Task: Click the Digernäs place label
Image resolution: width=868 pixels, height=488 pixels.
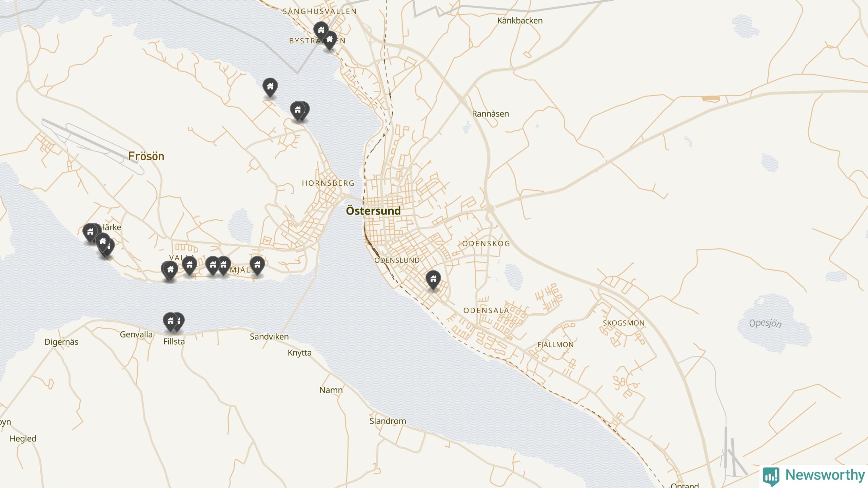Action: 61,342
